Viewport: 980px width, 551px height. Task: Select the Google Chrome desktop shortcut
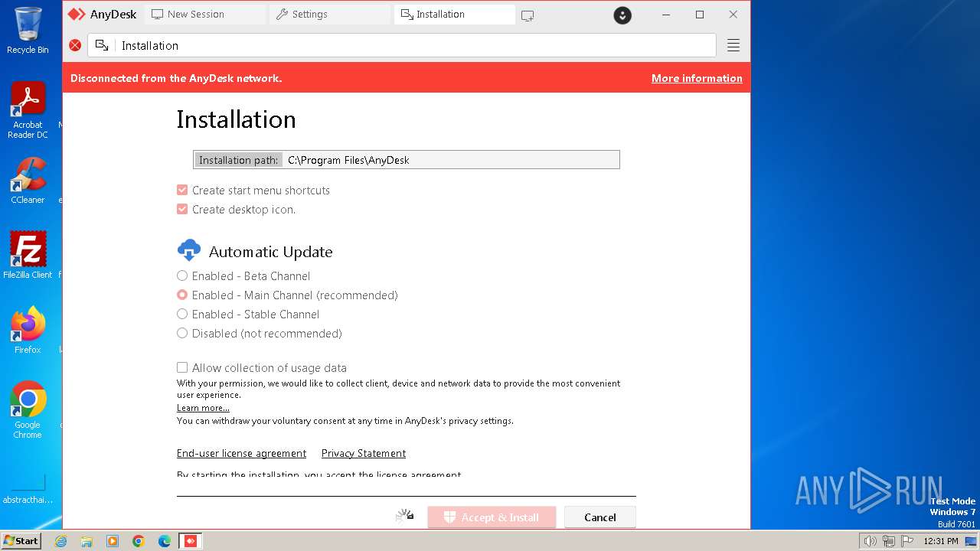tap(28, 410)
